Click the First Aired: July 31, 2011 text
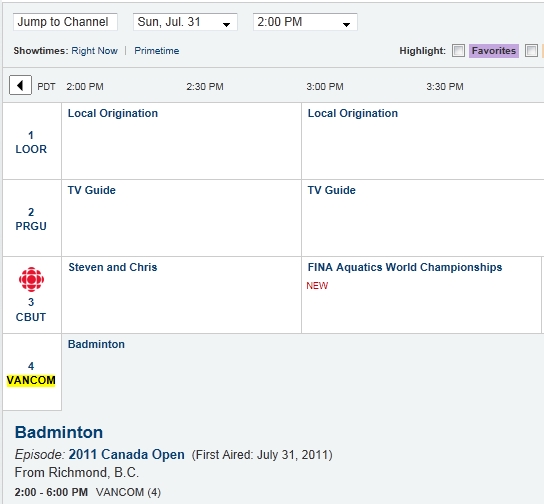The height and width of the screenshot is (504, 544). [x=262, y=454]
